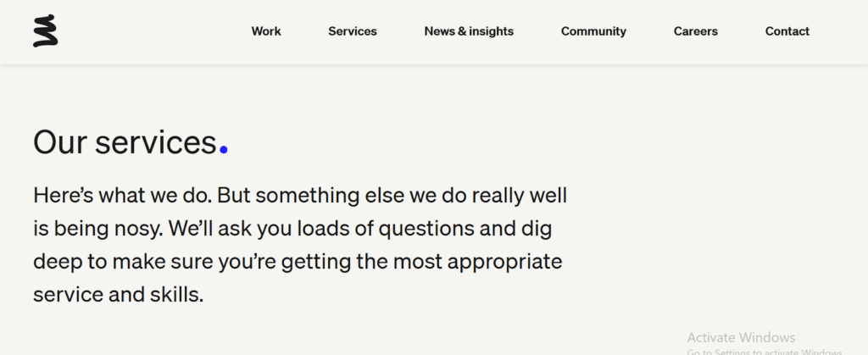Open the Work menu item
The height and width of the screenshot is (355, 868).
[266, 31]
